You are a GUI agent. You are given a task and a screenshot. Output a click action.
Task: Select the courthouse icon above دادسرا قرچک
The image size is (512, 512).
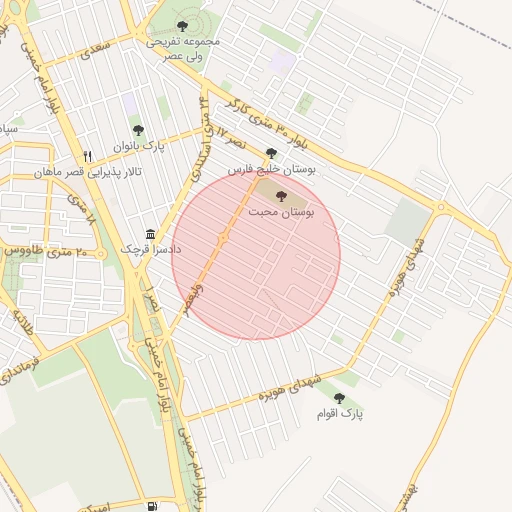[151, 234]
